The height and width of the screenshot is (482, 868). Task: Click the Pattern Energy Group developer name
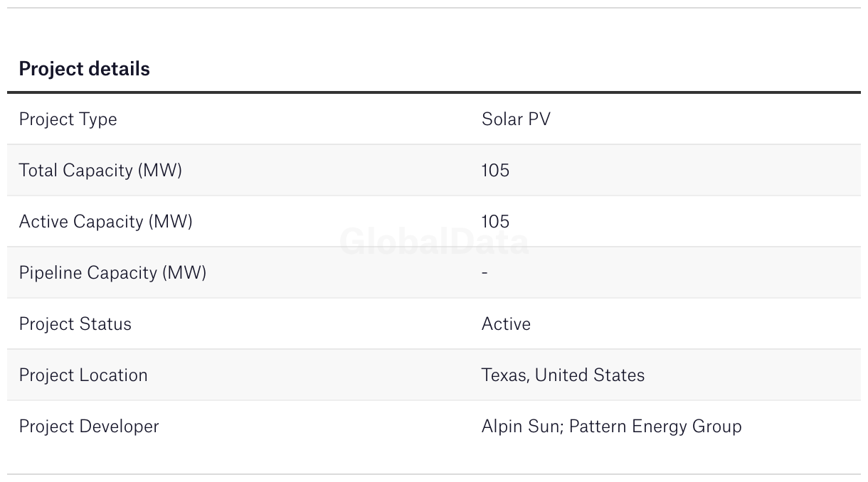coord(655,427)
